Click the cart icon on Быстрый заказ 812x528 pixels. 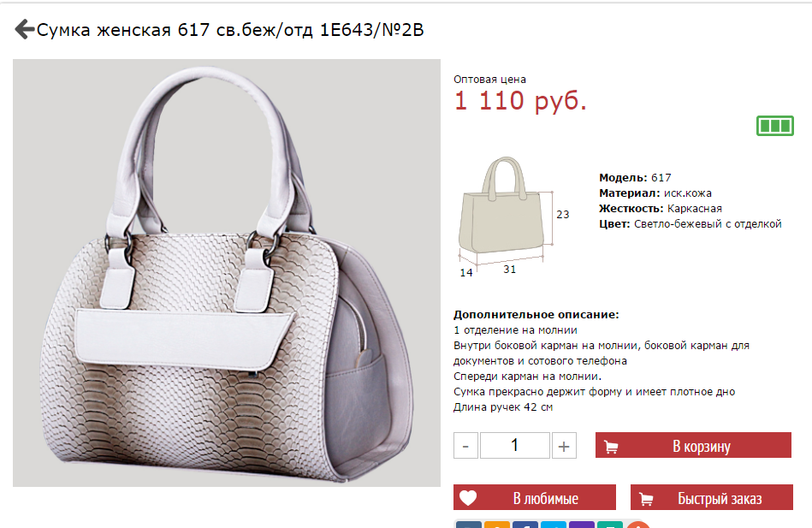click(x=646, y=499)
